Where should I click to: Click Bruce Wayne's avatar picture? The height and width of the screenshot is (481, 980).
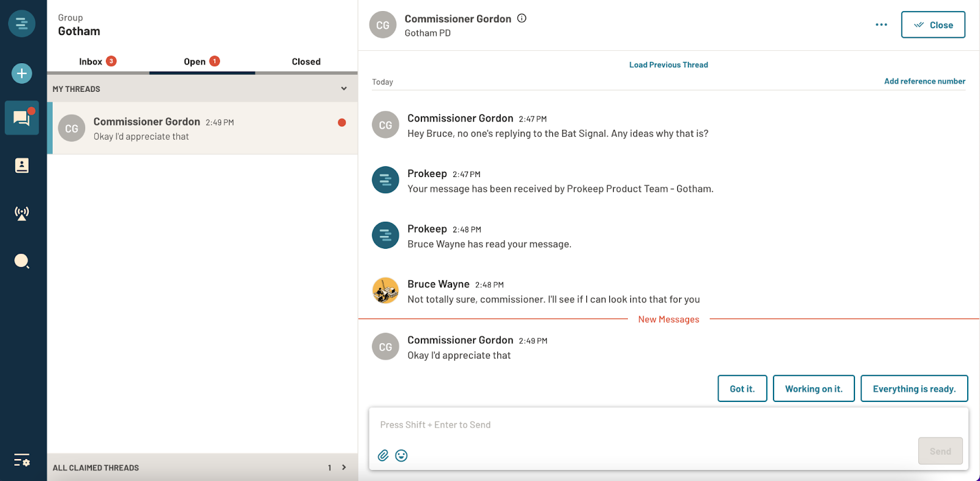point(385,290)
